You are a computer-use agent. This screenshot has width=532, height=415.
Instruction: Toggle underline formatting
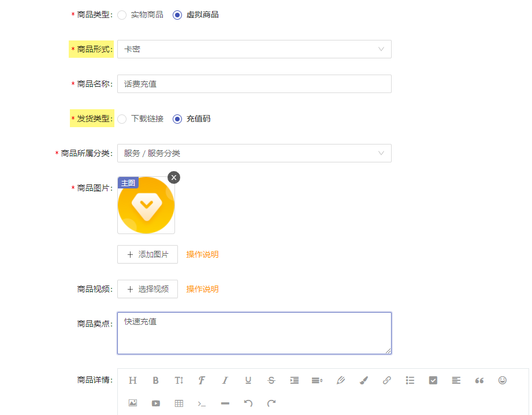(248, 380)
